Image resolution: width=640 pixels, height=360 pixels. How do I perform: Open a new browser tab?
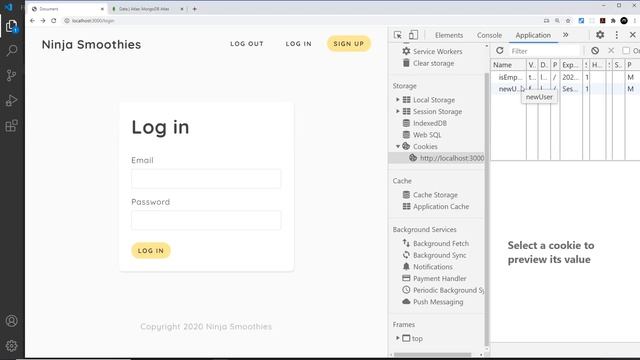click(195, 9)
